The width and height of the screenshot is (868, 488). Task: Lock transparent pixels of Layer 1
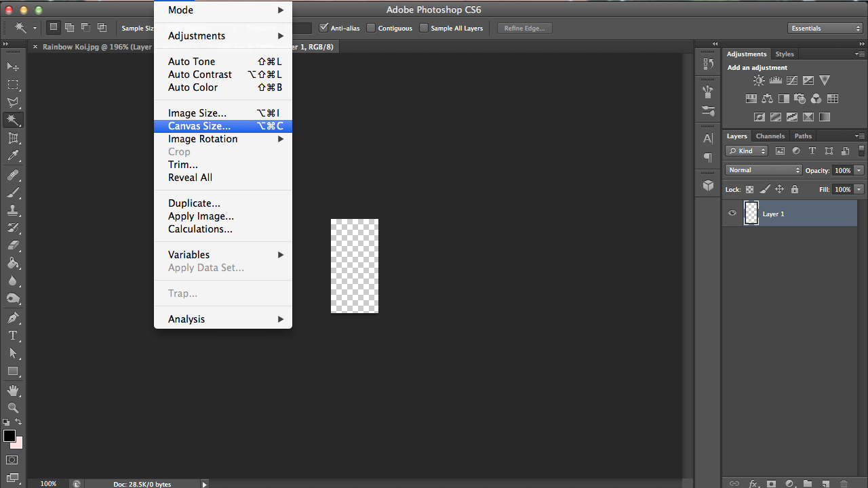point(749,189)
